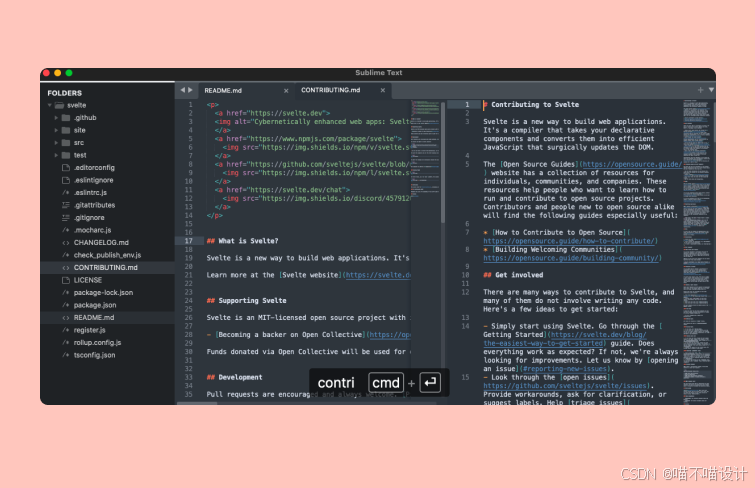Click the .gitattributes file icon
Viewport: 755px width, 488px height.
(66, 205)
